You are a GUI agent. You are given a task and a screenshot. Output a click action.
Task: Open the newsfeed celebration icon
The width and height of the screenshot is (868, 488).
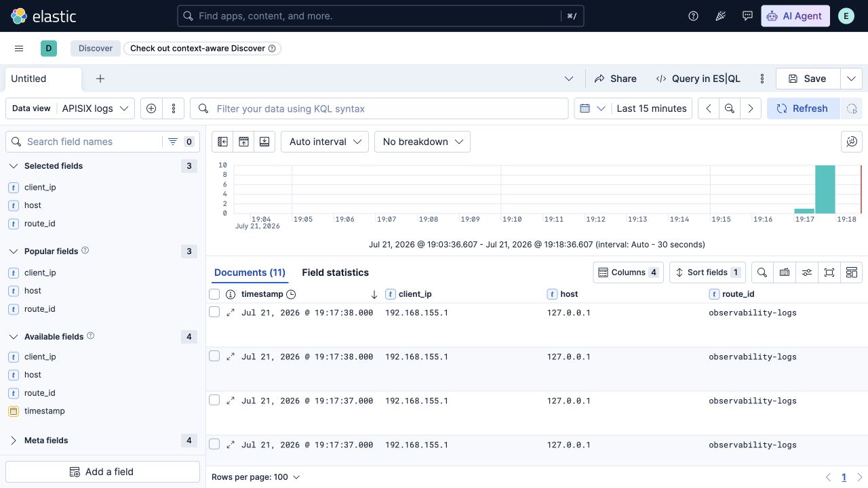(x=720, y=16)
